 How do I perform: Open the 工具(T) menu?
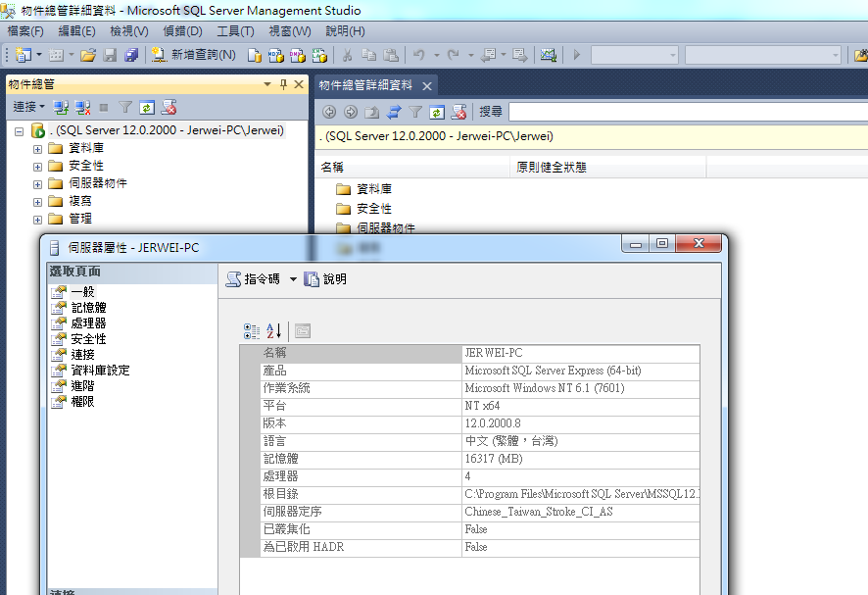point(235,31)
